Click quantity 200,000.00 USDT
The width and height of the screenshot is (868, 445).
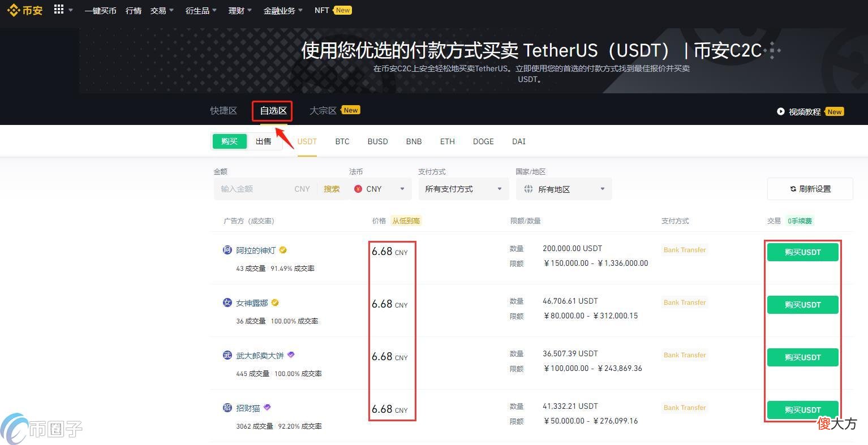click(x=572, y=248)
